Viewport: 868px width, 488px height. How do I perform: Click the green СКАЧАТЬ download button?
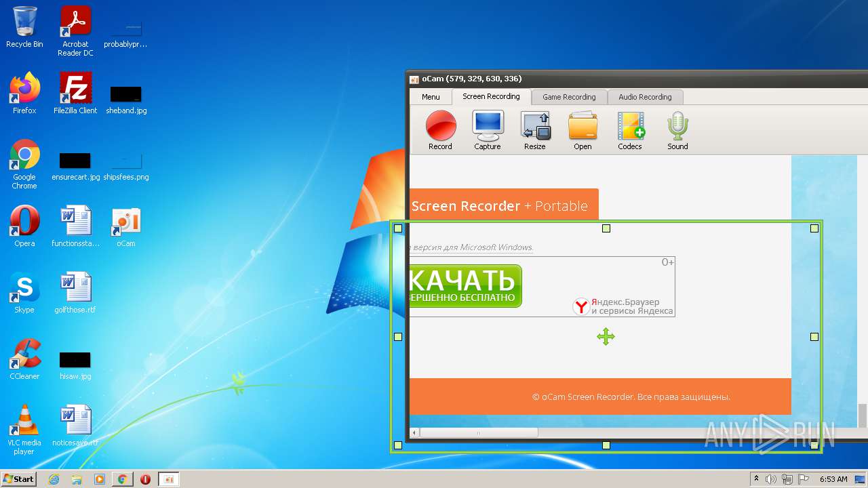tap(466, 286)
